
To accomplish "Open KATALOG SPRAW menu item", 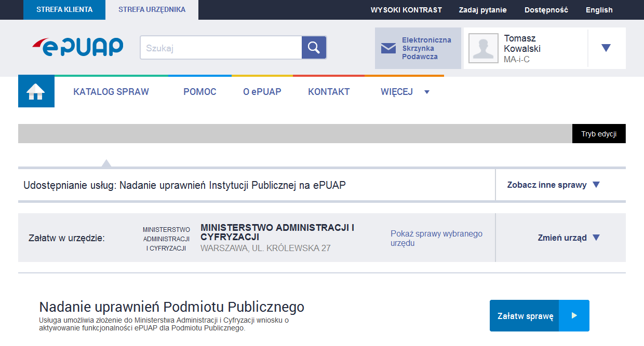I will [x=111, y=92].
